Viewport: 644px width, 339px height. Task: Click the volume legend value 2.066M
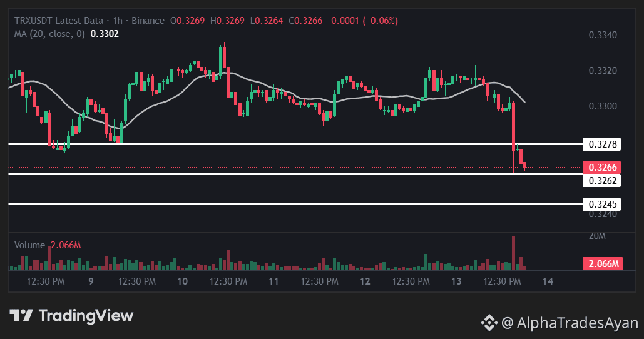pos(66,245)
